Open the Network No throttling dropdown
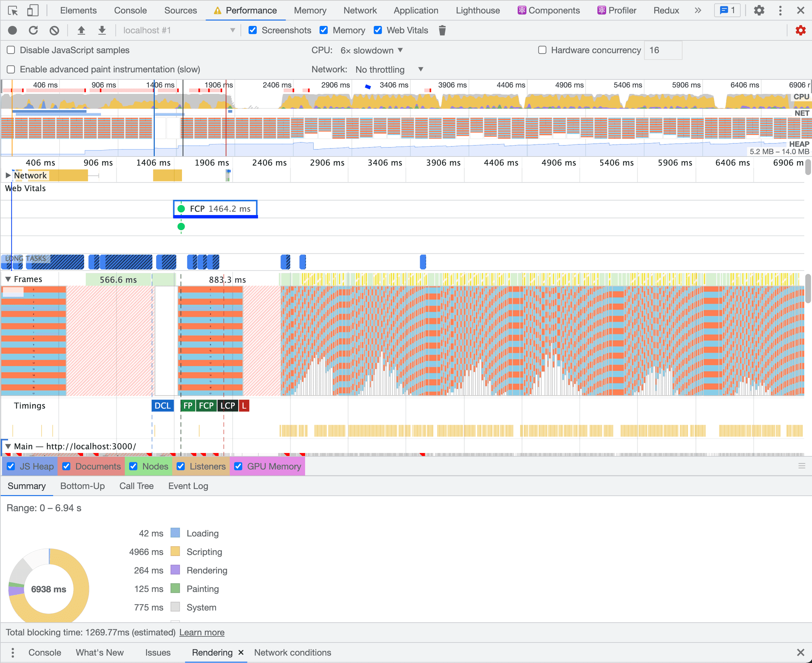Screen dimensions: 812x663 (389, 70)
